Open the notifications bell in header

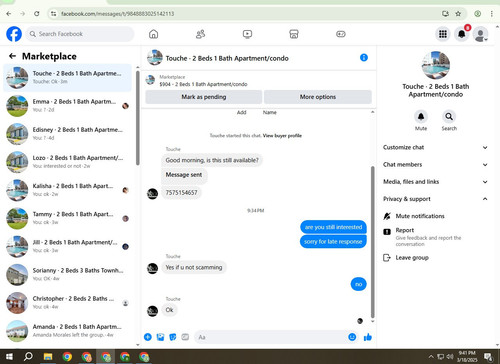pyautogui.click(x=462, y=34)
